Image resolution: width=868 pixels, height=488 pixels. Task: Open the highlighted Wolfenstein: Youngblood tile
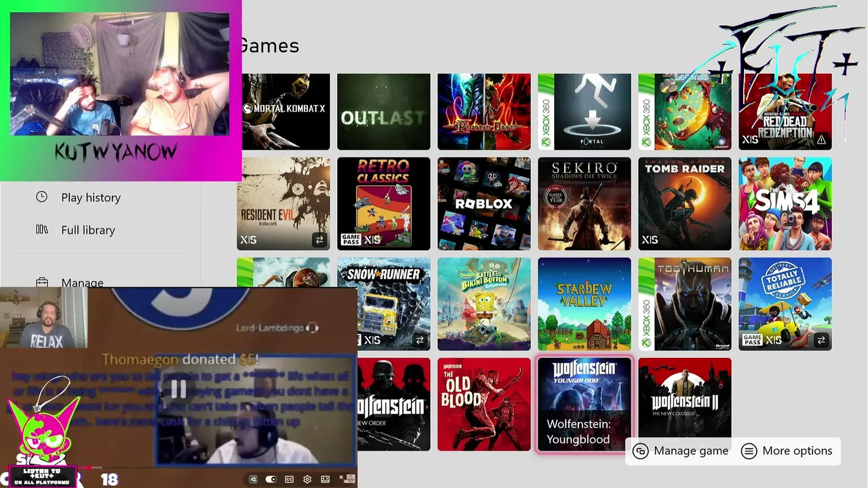[585, 405]
